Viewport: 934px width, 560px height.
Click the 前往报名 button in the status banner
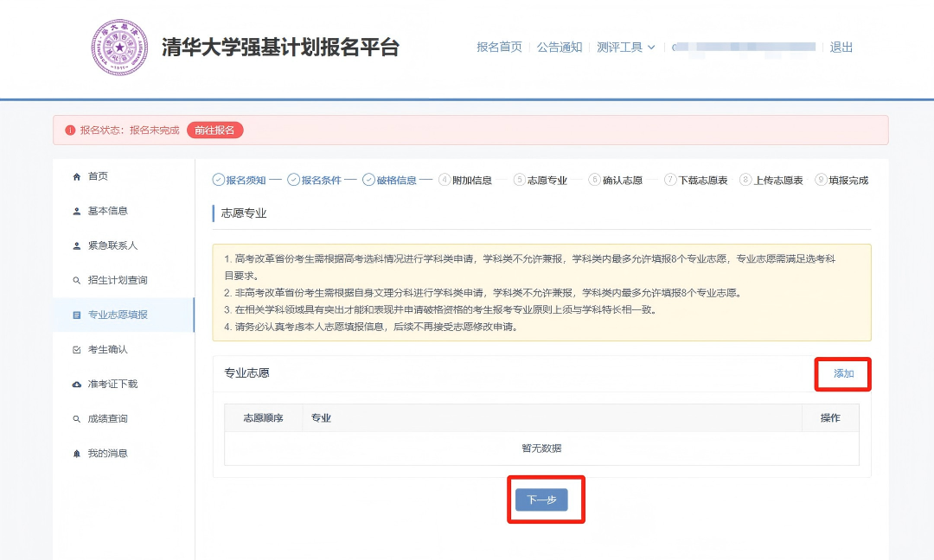pyautogui.click(x=214, y=128)
